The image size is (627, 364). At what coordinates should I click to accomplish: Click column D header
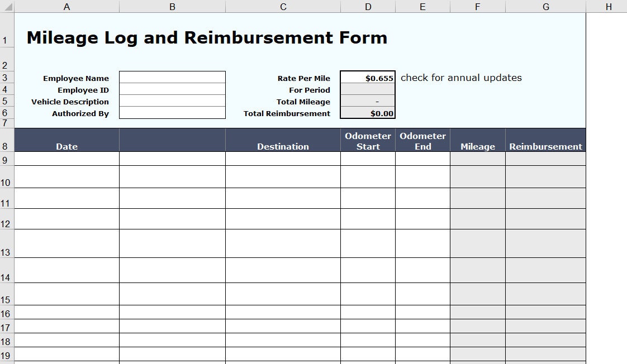tap(368, 6)
